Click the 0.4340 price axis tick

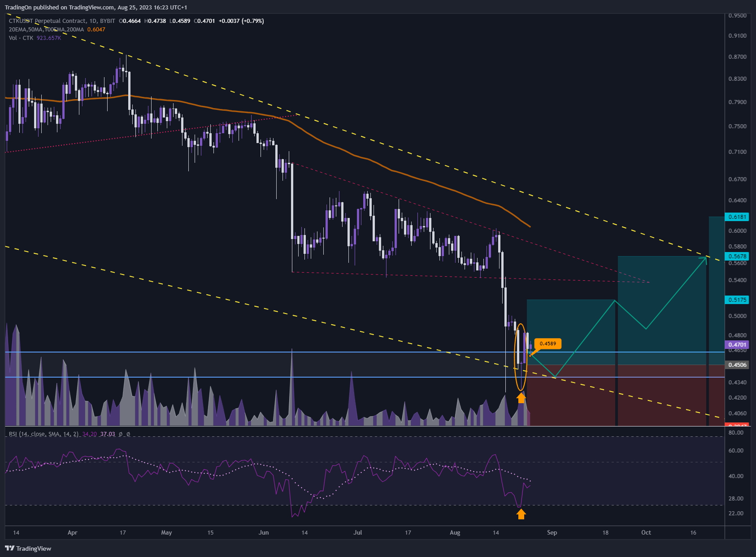(x=738, y=383)
